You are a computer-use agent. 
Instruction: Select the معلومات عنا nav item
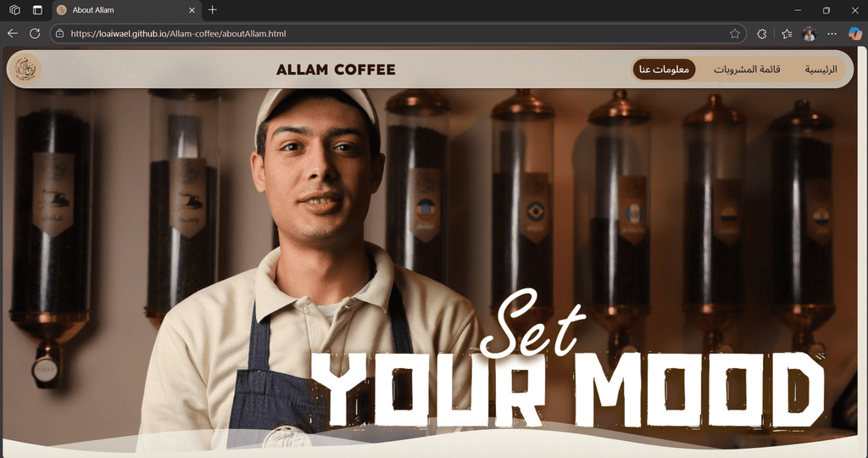point(665,70)
